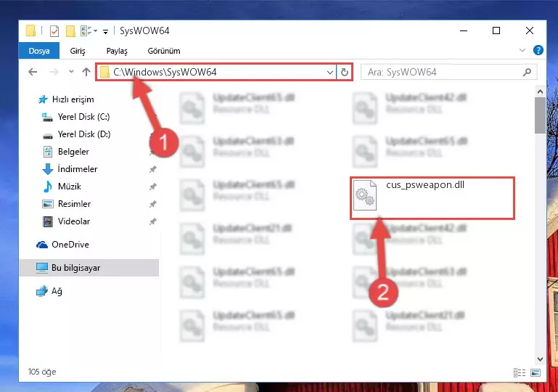558x392 pixels.
Task: Switch to details view layout icon
Action: pos(520,372)
